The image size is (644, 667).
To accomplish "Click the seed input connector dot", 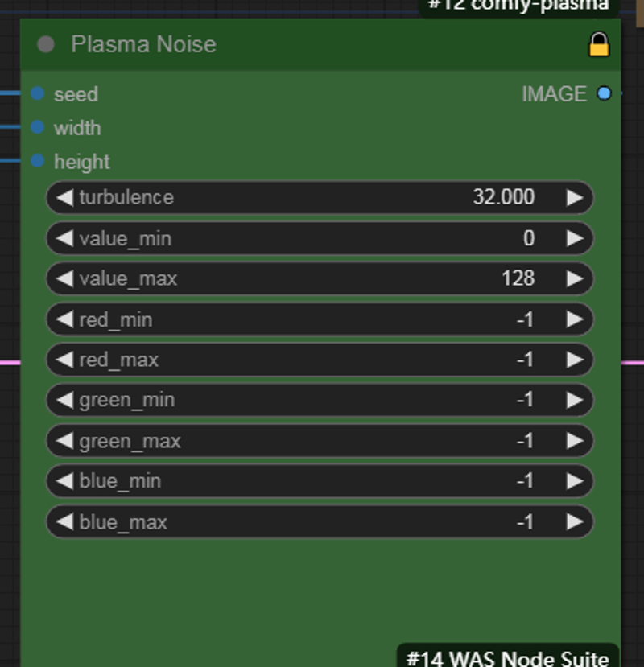I will (38, 93).
